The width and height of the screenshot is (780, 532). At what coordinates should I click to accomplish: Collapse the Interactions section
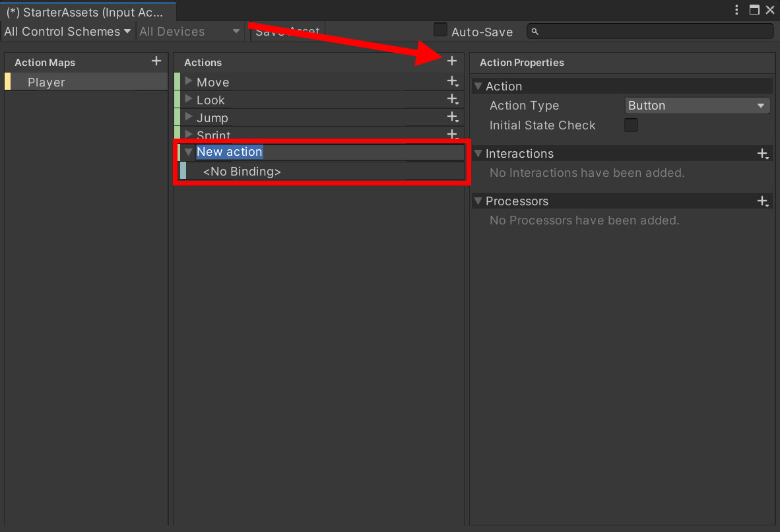pyautogui.click(x=478, y=153)
